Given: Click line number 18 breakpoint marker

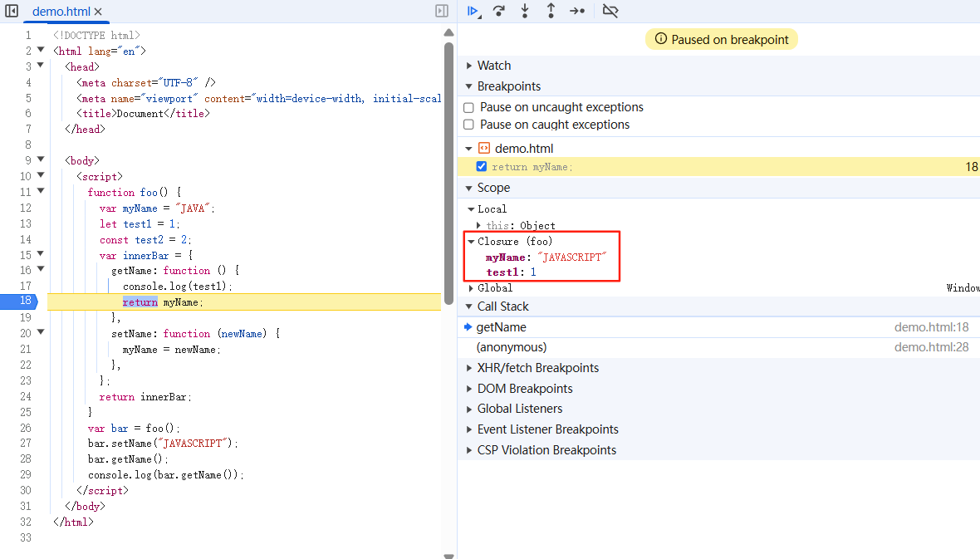Looking at the screenshot, I should 25,302.
